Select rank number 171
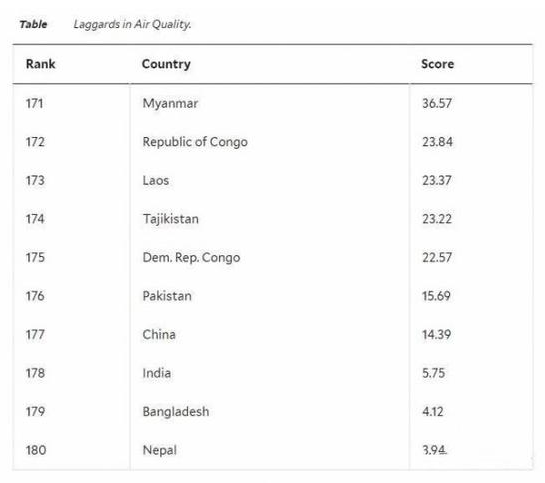Image resolution: width=545 pixels, height=483 pixels. [34, 103]
